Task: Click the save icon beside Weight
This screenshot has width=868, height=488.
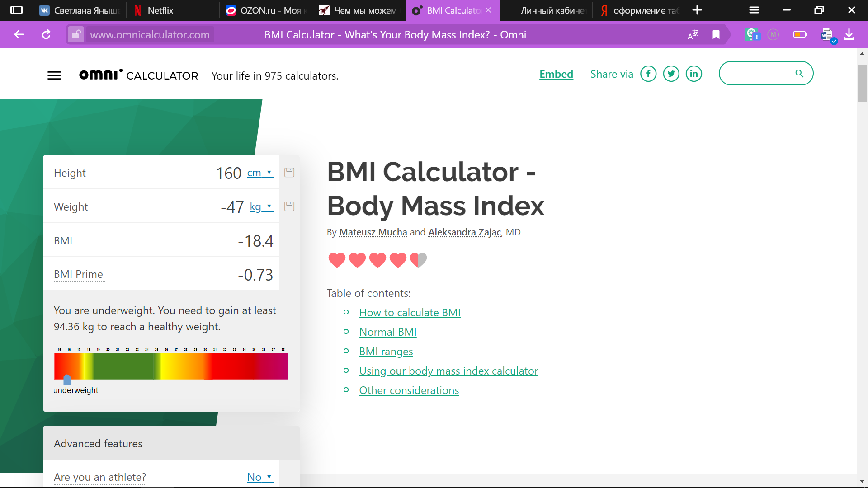Action: (x=289, y=206)
